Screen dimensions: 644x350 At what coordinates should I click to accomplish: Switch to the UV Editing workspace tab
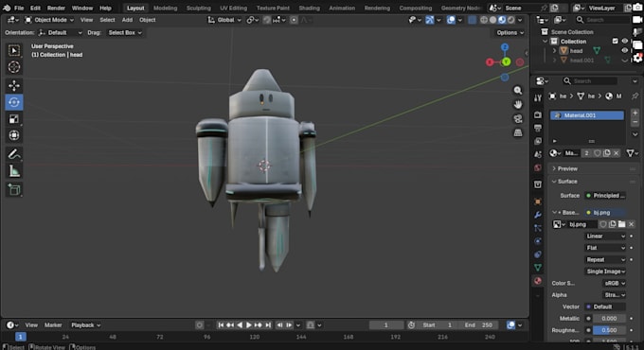click(233, 8)
